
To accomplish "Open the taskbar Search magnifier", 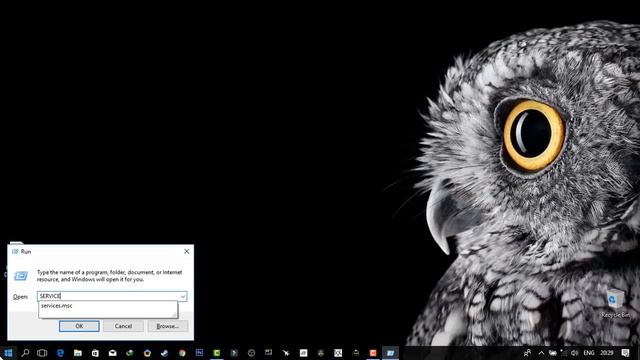I will (x=25, y=353).
